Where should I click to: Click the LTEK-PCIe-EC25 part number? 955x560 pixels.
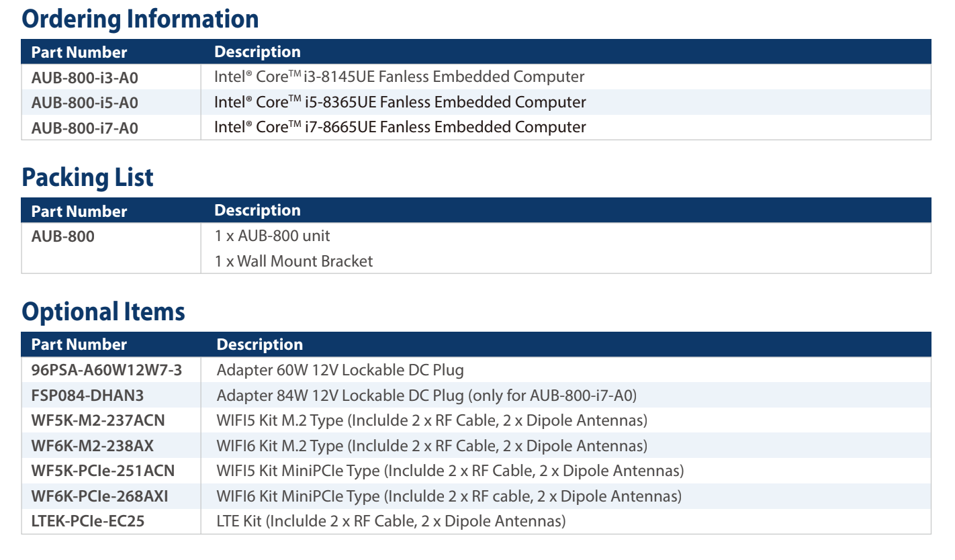point(88,521)
